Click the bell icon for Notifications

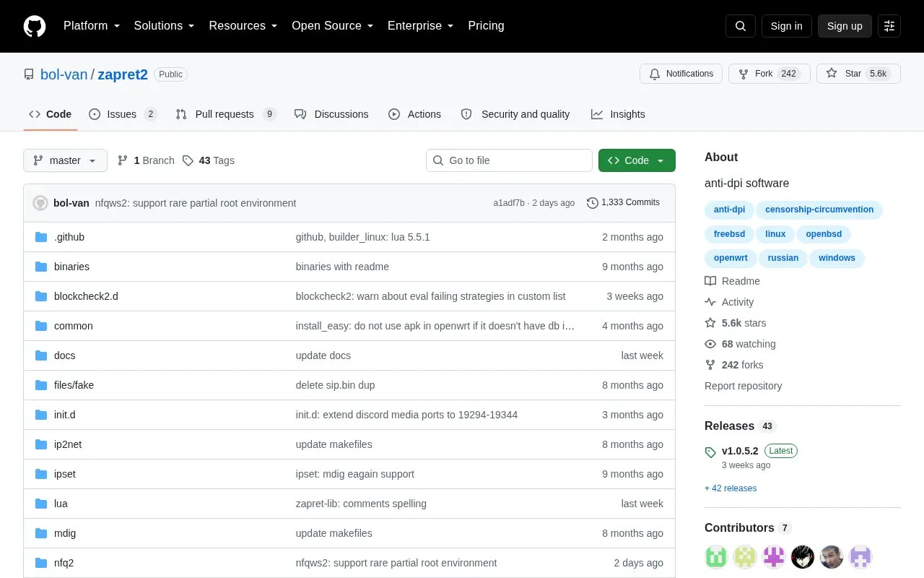(x=655, y=74)
